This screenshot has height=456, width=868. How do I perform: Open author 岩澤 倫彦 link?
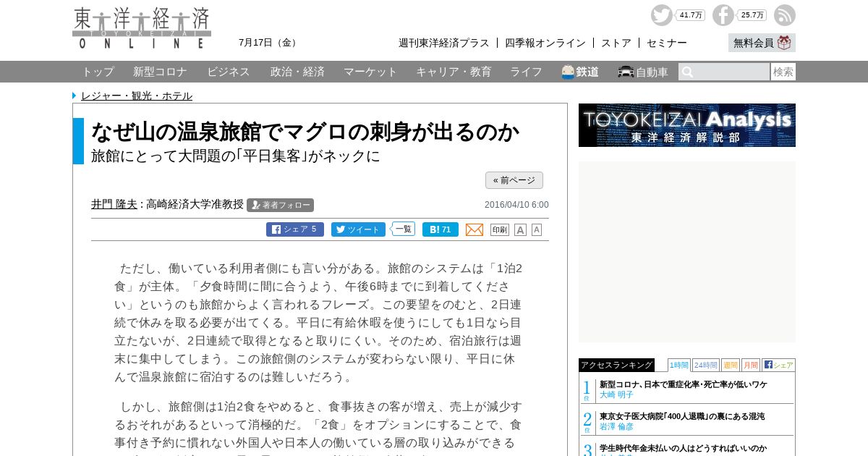tap(616, 426)
